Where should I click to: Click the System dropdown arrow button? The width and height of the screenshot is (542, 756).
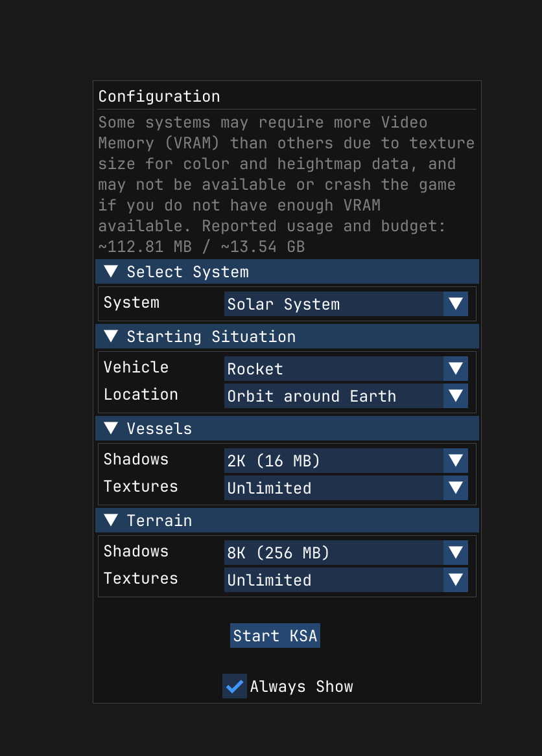(456, 304)
